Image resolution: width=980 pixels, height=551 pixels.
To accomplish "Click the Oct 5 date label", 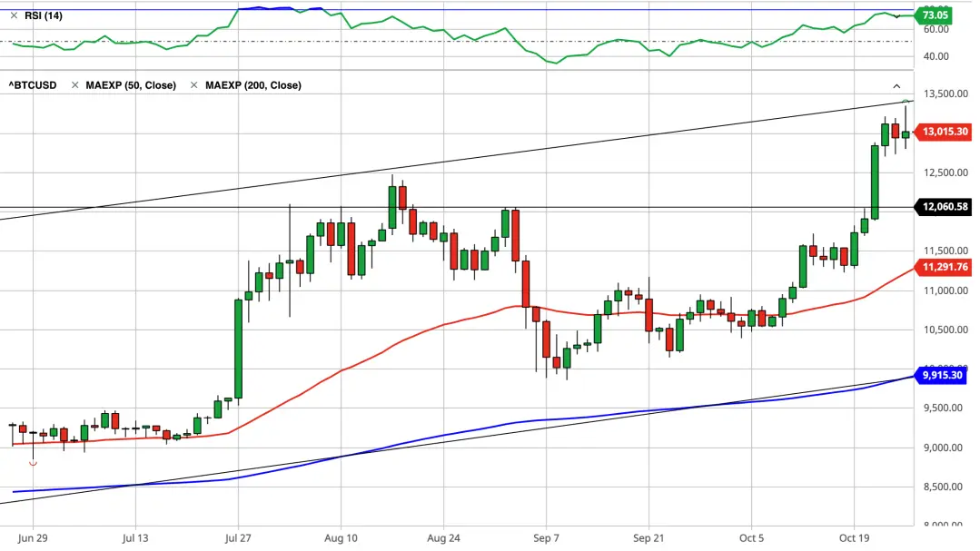I will pos(751,538).
